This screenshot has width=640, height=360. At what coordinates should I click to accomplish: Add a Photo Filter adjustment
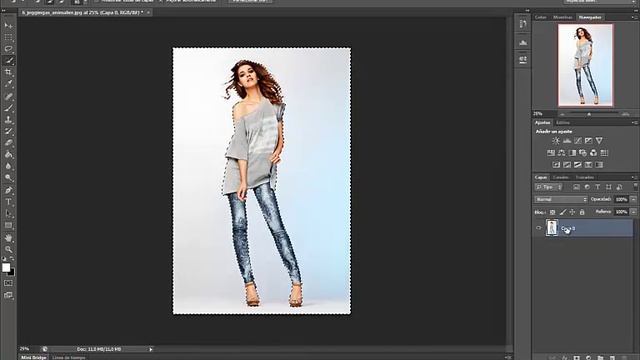(x=583, y=153)
